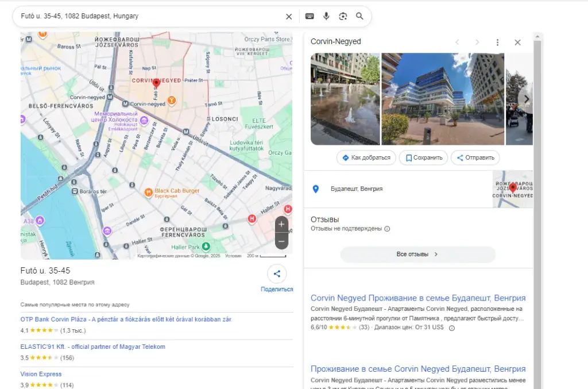Open the ELASTIC'91 Kft. result
Image resolution: width=588 pixels, height=389 pixels.
point(92,346)
